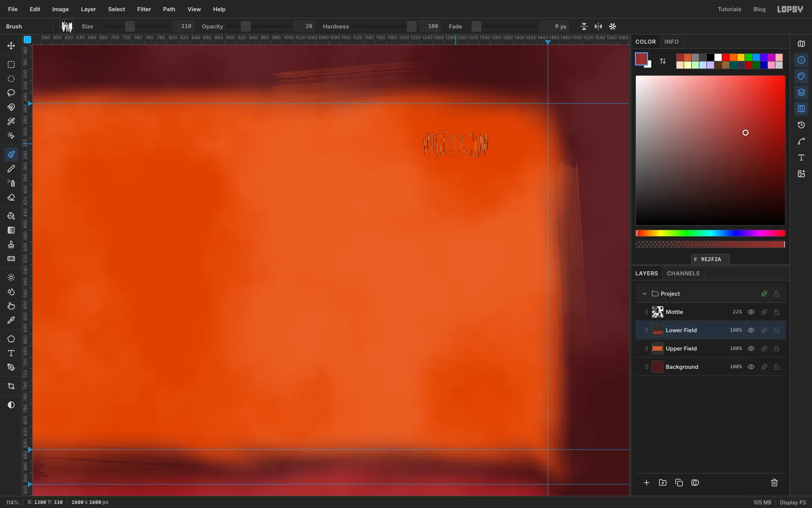This screenshot has width=812, height=508.
Task: Lock the Upper Field layer
Action: click(x=776, y=348)
